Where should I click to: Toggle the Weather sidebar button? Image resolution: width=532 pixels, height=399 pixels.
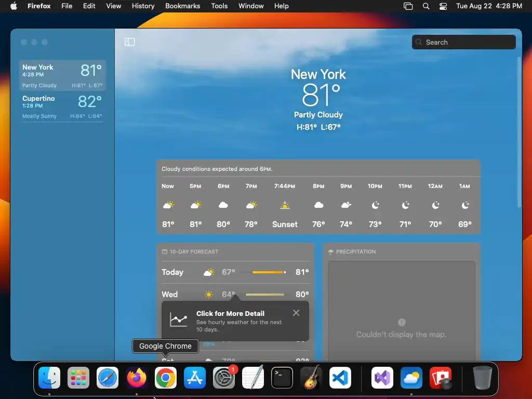point(129,42)
